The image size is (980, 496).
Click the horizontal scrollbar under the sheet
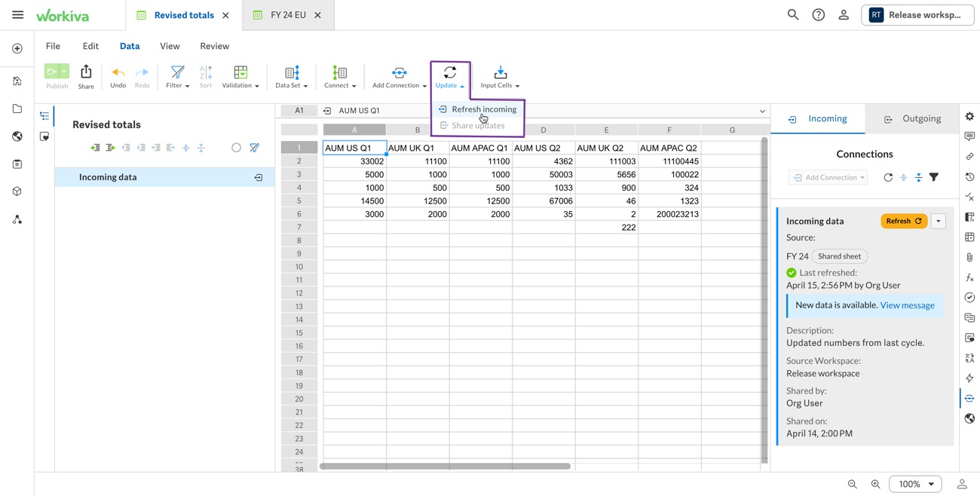(x=445, y=466)
